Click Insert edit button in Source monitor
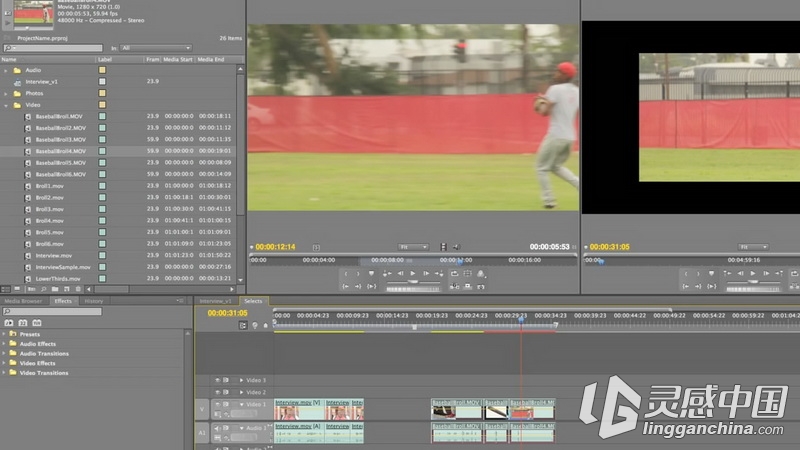Image resolution: width=800 pixels, height=450 pixels. [454, 287]
